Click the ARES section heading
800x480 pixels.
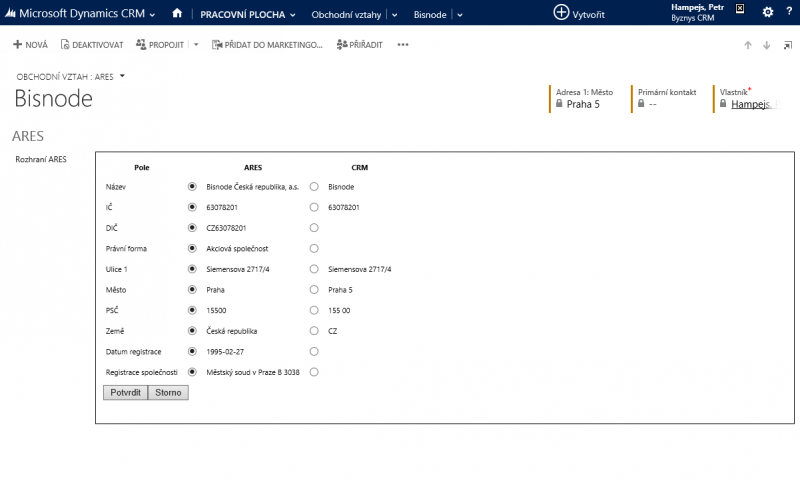(x=28, y=136)
